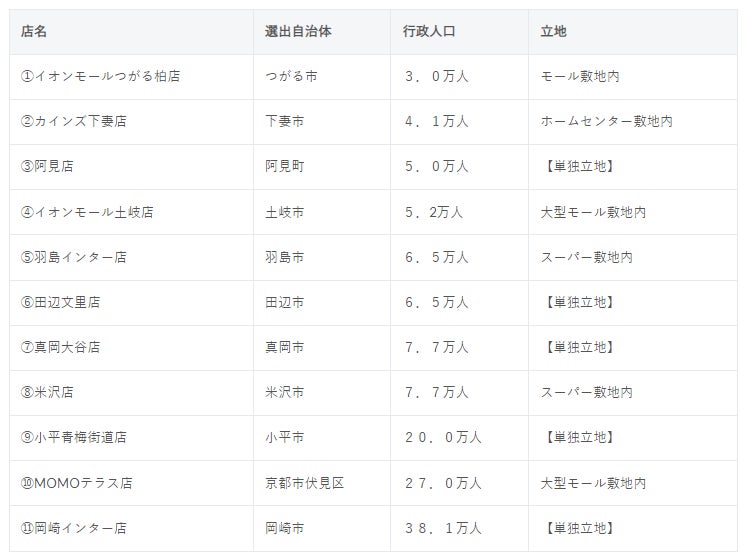Screen dimensions: 746x559
Task: Select the ３．０万人 population cell
Action: (459, 77)
